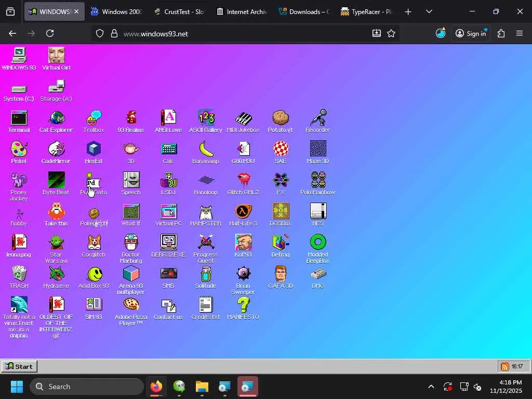Screen dimensions: 532x399
Task: Open the Firefox application menu
Action: [520, 33]
